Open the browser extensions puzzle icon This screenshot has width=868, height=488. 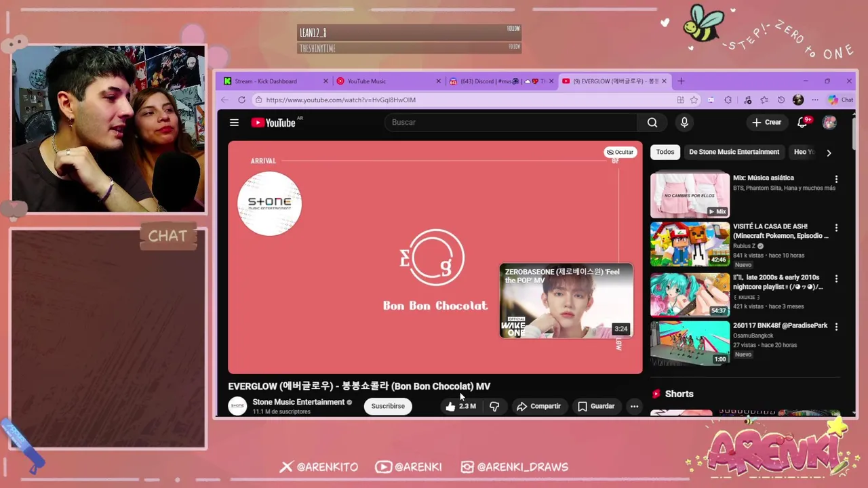pos(728,100)
